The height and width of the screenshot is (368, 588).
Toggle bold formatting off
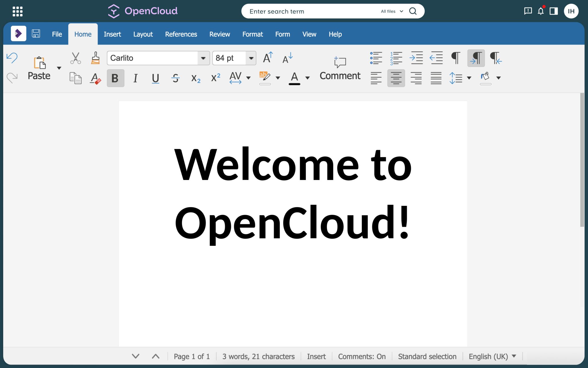click(115, 78)
